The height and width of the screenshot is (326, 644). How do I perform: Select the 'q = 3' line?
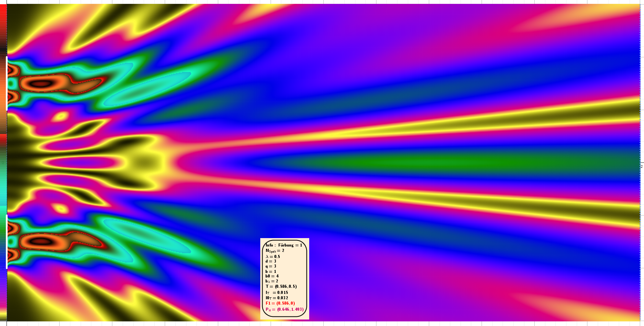(271, 266)
